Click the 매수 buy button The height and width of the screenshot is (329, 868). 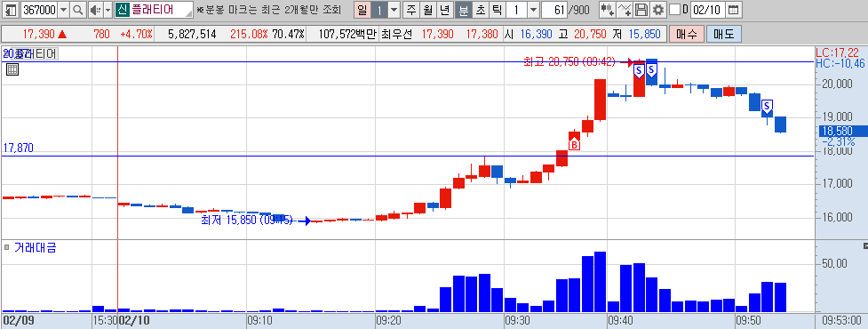pyautogui.click(x=687, y=34)
